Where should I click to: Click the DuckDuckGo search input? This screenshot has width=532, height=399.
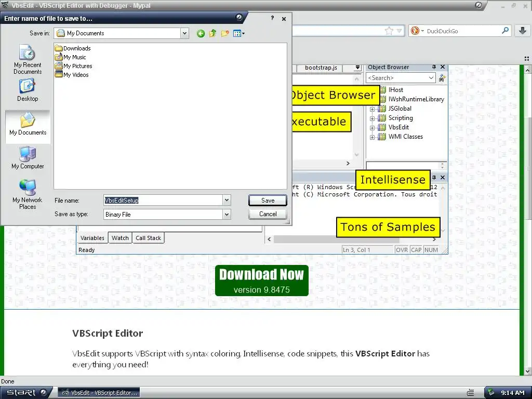point(462,31)
